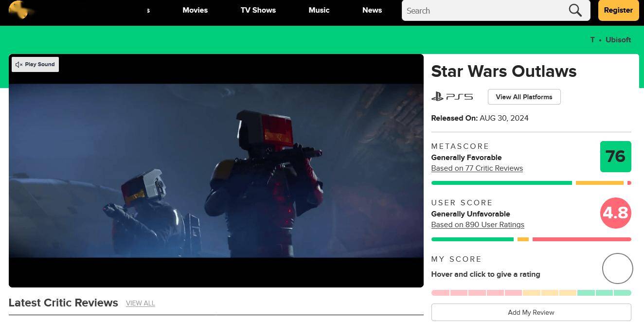Open Based on 890 User Ratings link

pyautogui.click(x=478, y=225)
